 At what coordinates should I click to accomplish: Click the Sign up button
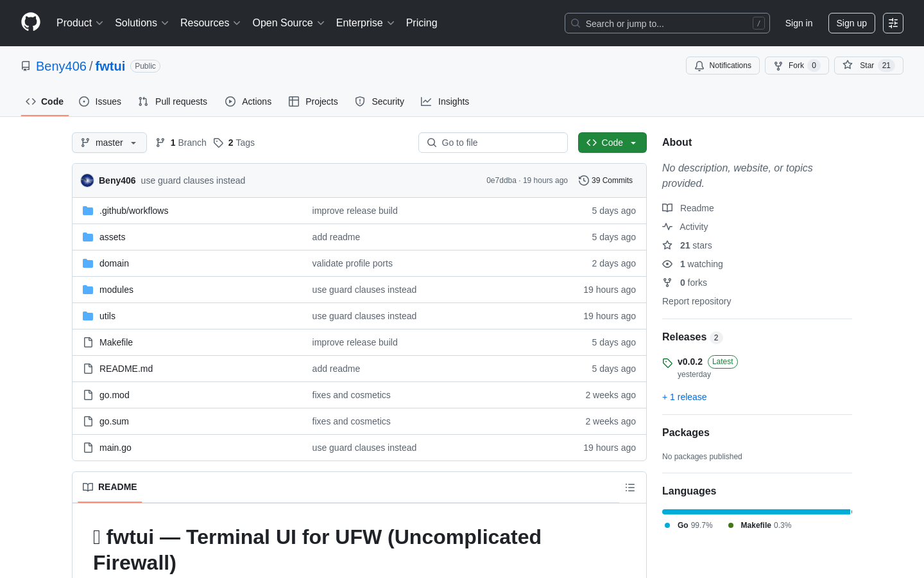tap(851, 23)
